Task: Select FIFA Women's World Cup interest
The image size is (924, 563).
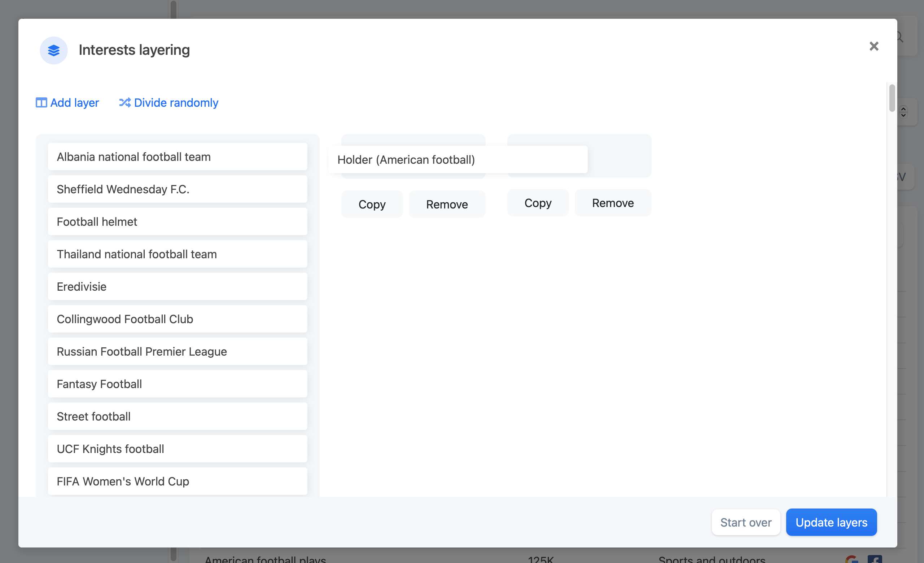Action: coord(178,480)
